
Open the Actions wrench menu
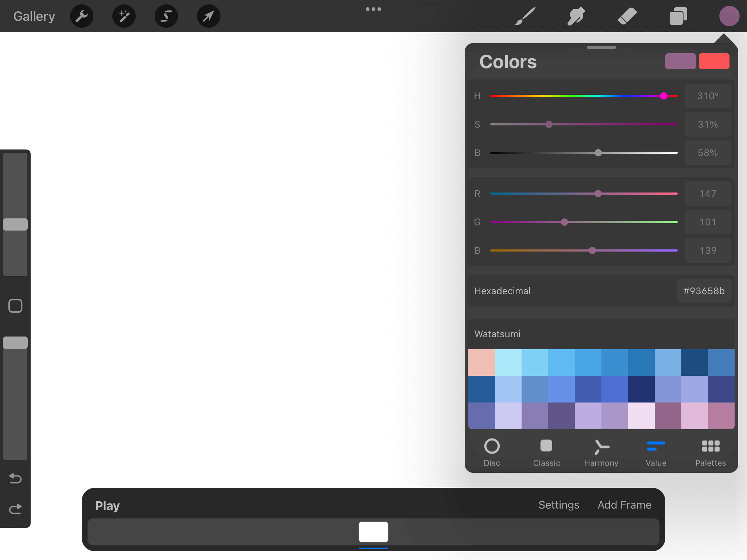(x=82, y=16)
